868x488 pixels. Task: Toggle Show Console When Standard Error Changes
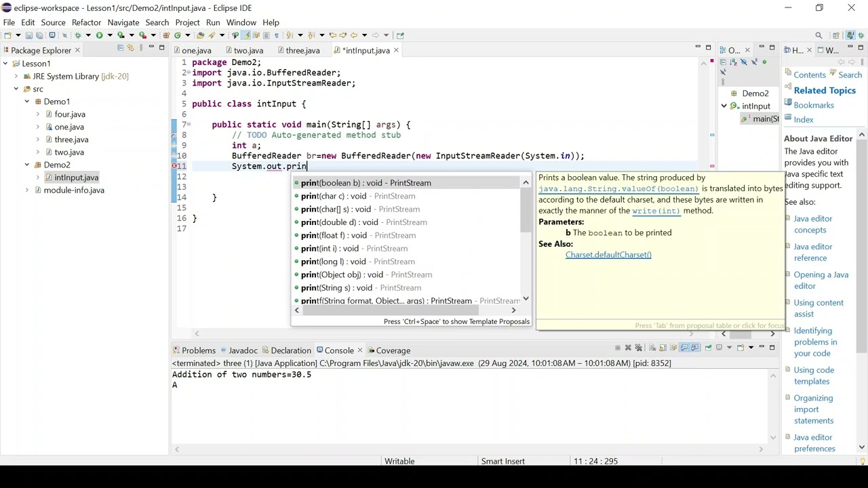694,348
